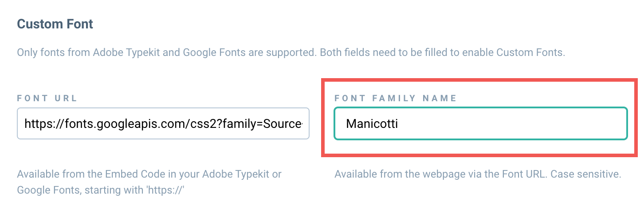644x222 pixels.
Task: Focus the Font Family Name text box
Action: click(x=481, y=123)
